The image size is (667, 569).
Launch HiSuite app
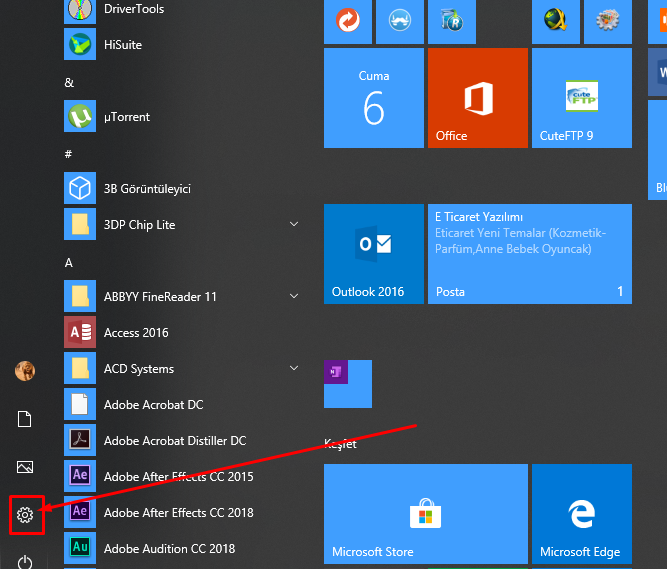click(x=181, y=45)
